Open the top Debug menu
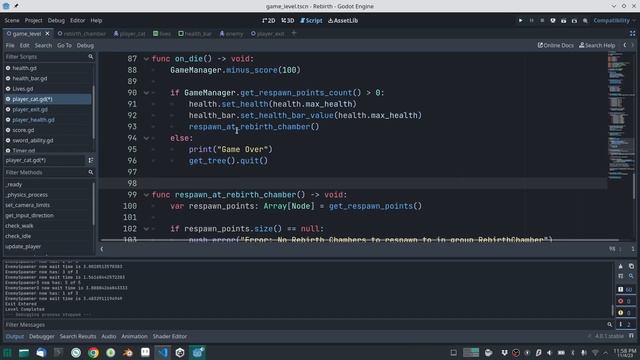Screen dimensions: 640x360 56,20
